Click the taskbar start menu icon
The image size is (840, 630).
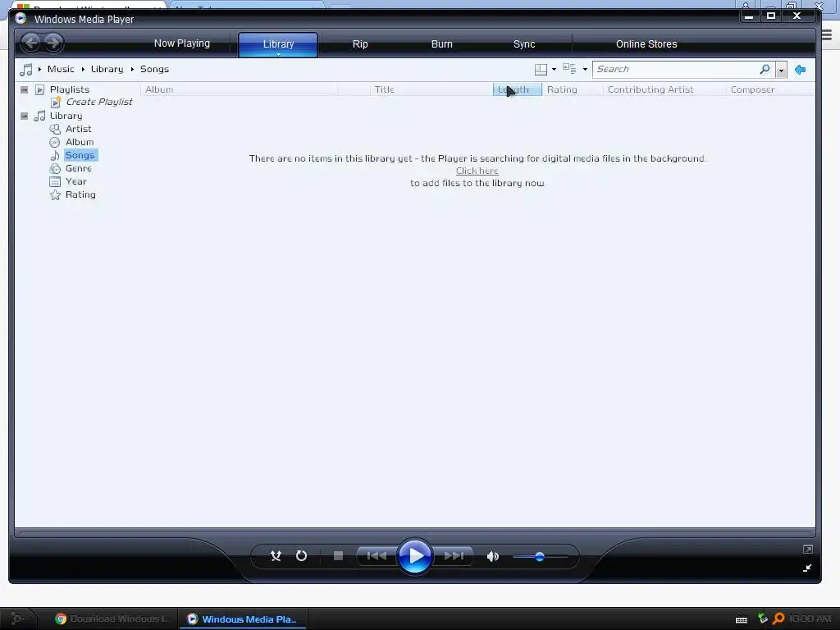point(16,619)
